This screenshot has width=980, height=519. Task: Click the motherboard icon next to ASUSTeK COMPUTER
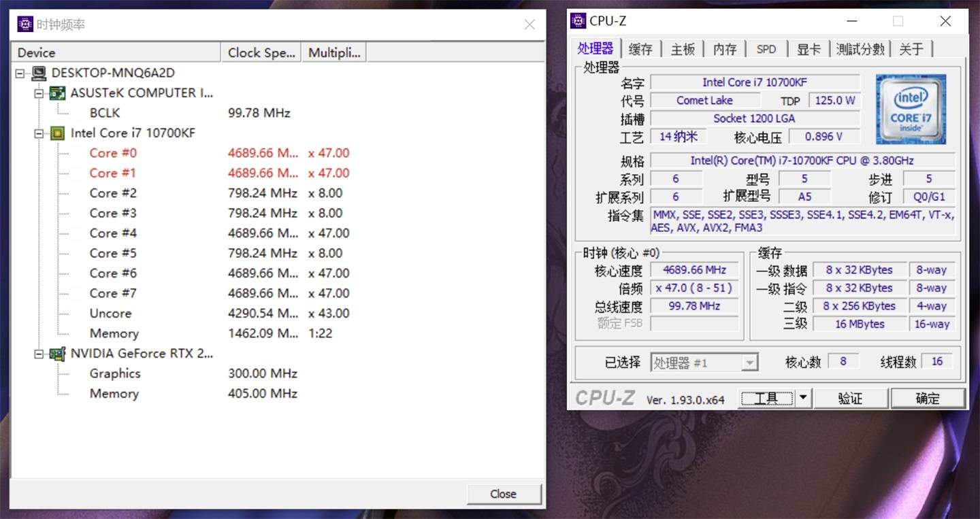click(x=58, y=93)
